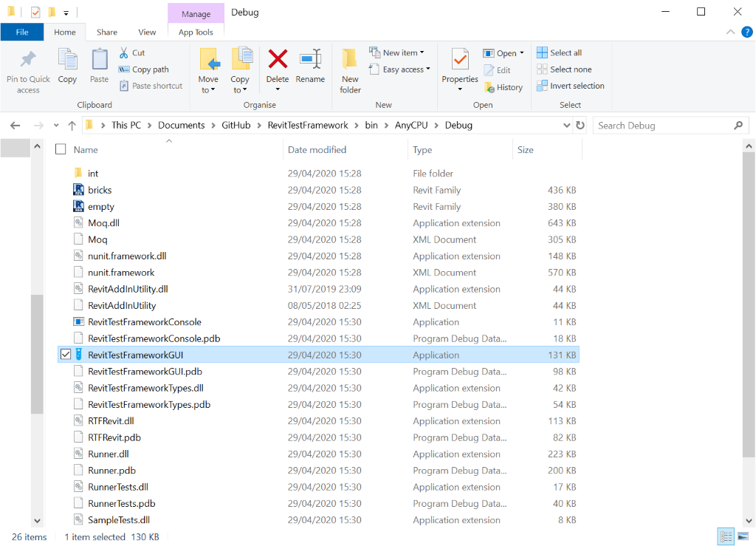Viewport: 756px width, 546px height.
Task: Click the Rename icon
Action: coord(311,59)
